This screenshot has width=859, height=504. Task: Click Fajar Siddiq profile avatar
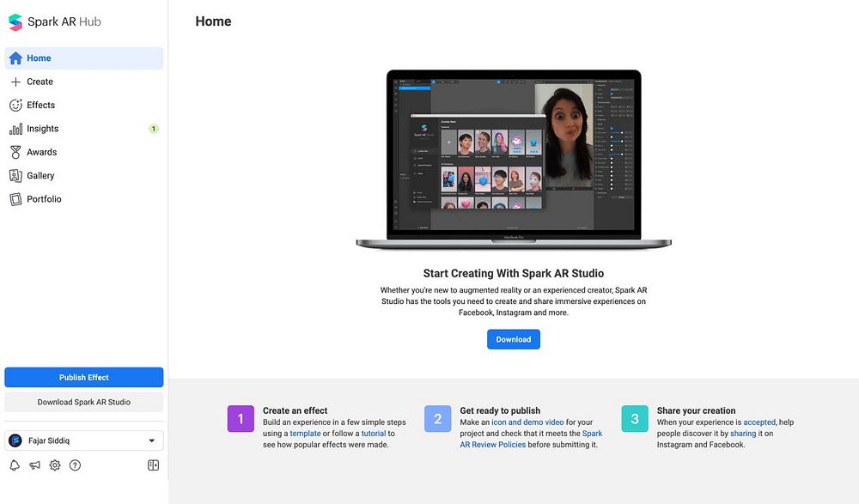point(15,440)
